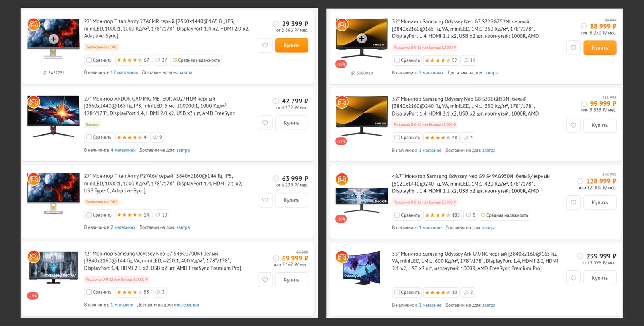Add Titan Army 27A6MR to wishlist
Image resolution: width=644 pixels, height=326 pixels.
pos(265,45)
